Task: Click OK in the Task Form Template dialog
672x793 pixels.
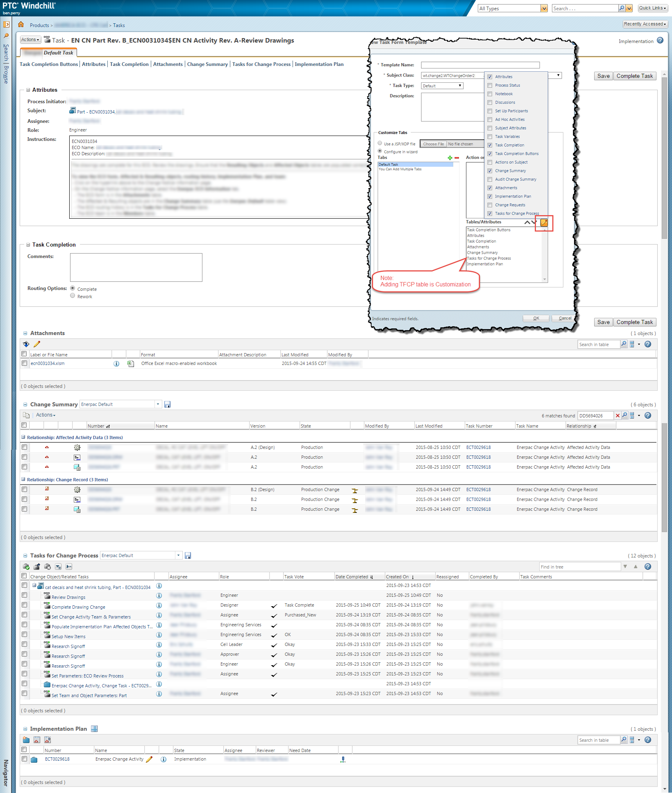Action: 536,318
